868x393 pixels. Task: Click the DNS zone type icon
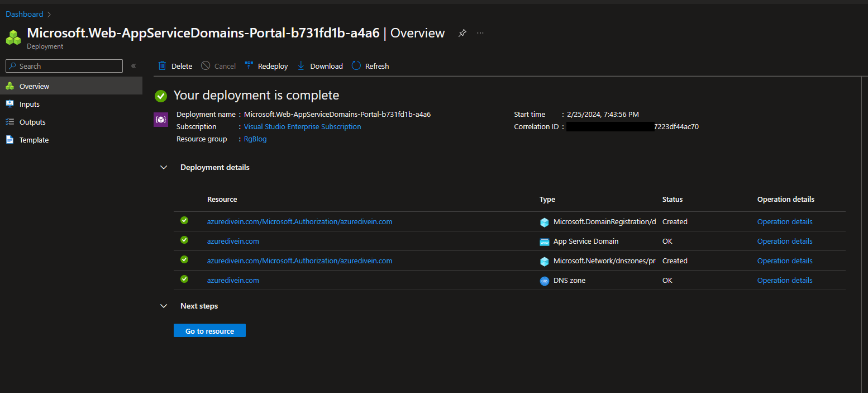(x=545, y=281)
